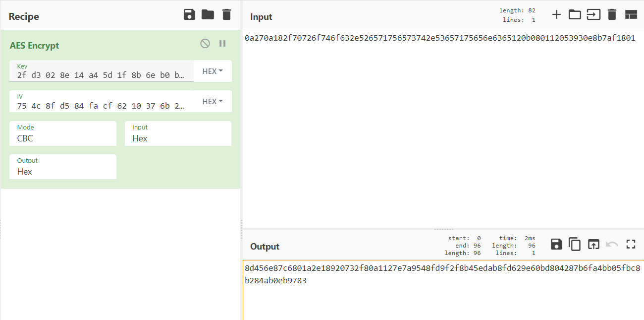644x320 pixels.
Task: Copy raw output to clipboard
Action: click(x=575, y=244)
